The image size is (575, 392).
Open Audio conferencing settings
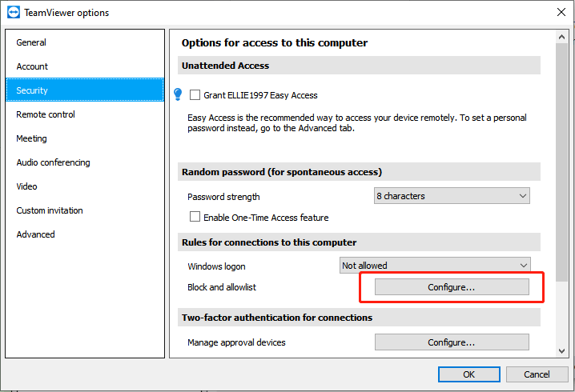[53, 162]
